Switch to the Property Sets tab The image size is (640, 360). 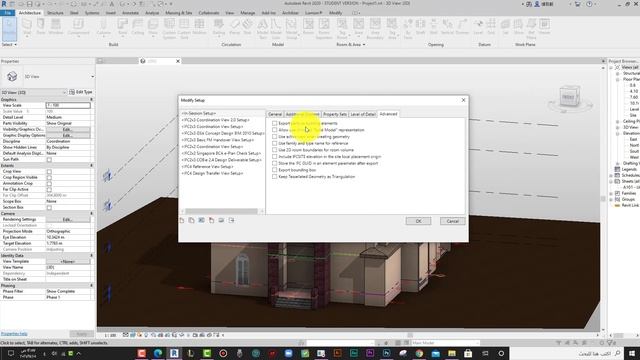(x=335, y=114)
